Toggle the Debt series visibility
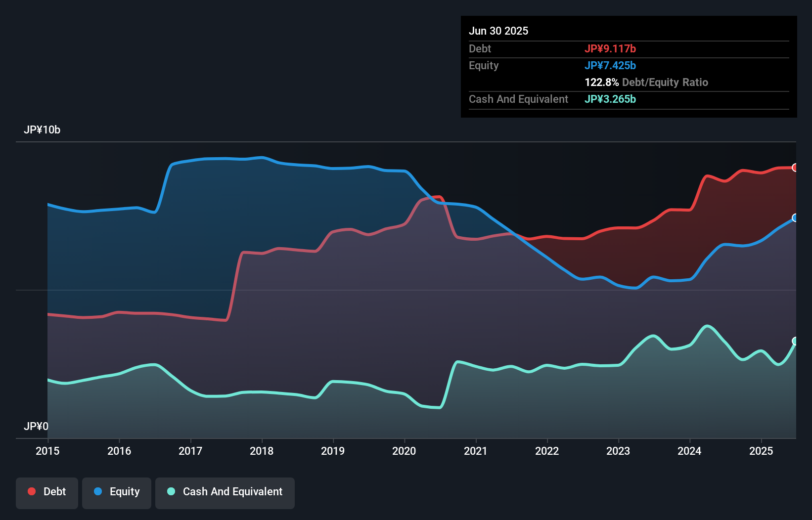The height and width of the screenshot is (520, 812). pyautogui.click(x=47, y=493)
